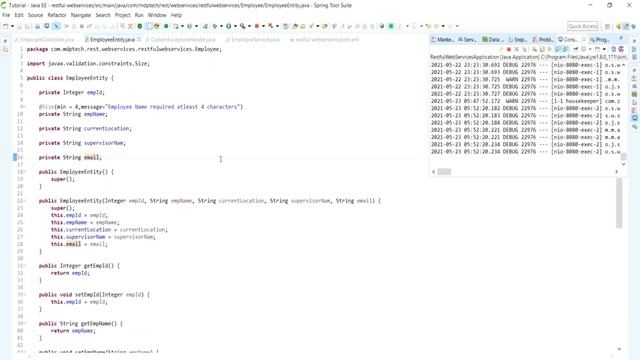Open the External Tools dropdown arrow
Image resolution: width=640 pixels, height=360 pixels.
[249, 26]
